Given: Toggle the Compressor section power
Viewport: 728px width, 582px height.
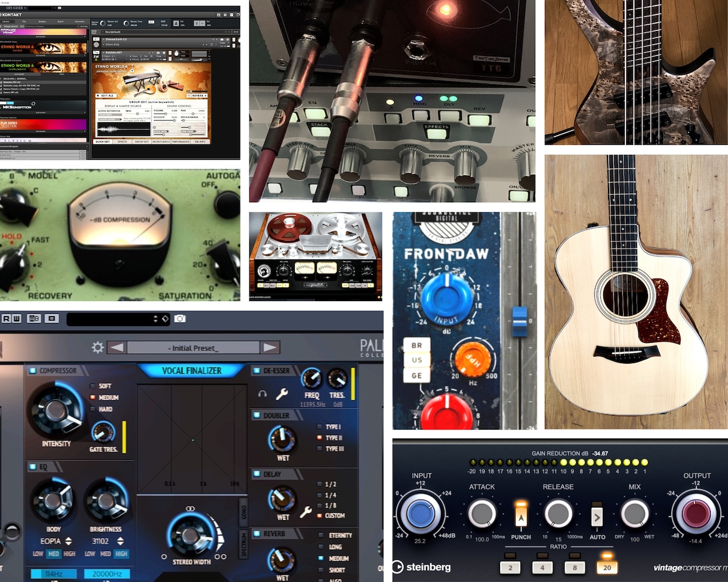Looking at the screenshot, I should (x=32, y=371).
